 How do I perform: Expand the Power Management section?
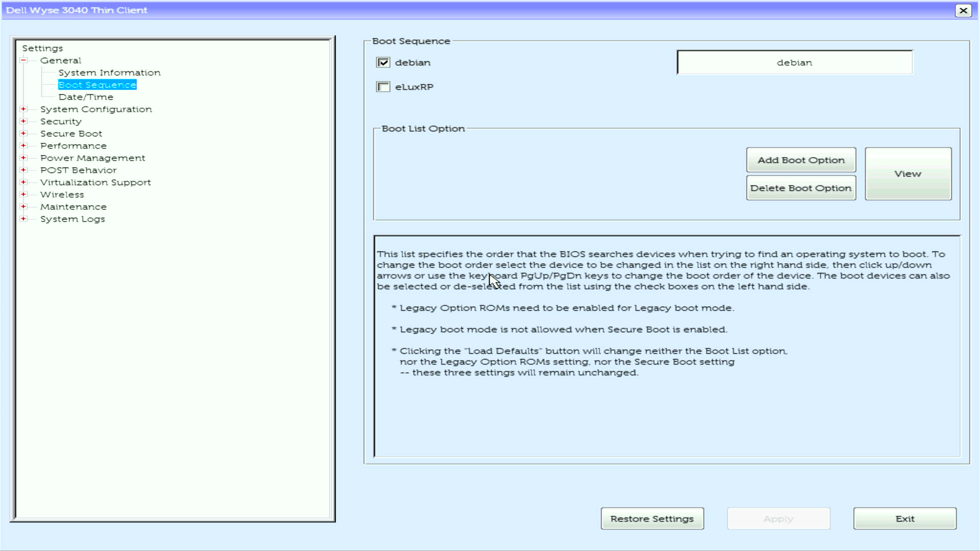(x=23, y=158)
